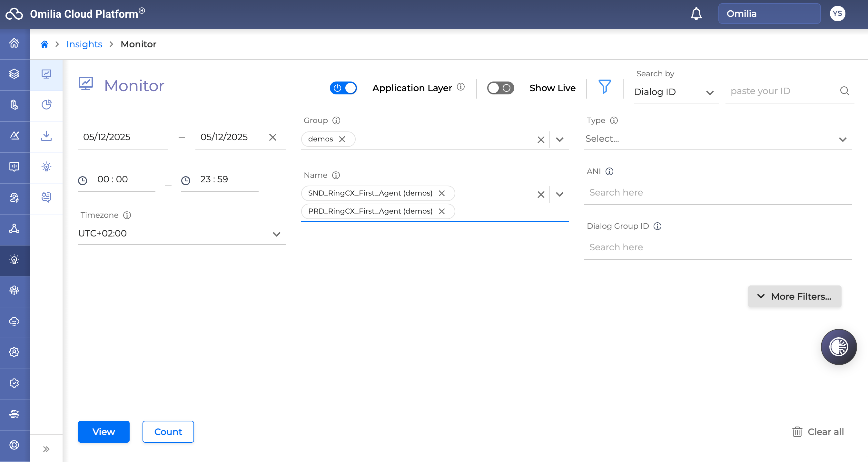Open the Dialog ID search-by dropdown
The width and height of the screenshot is (868, 462).
tap(675, 92)
